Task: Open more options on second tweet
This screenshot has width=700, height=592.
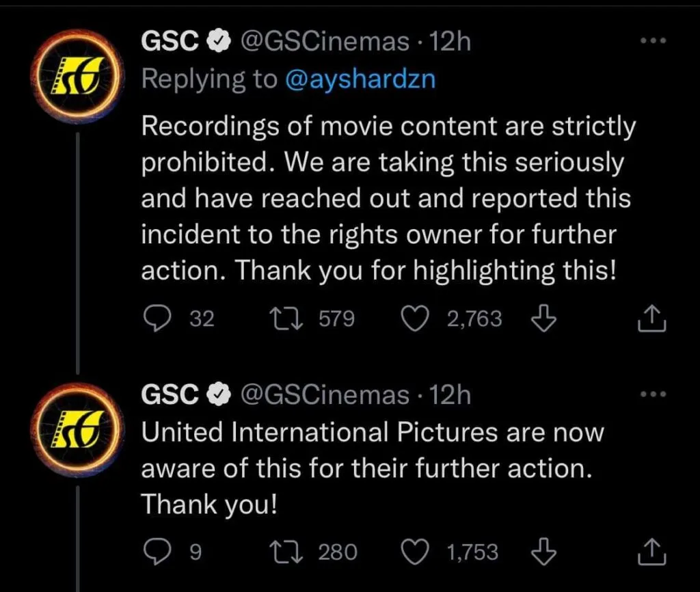Action: [651, 394]
